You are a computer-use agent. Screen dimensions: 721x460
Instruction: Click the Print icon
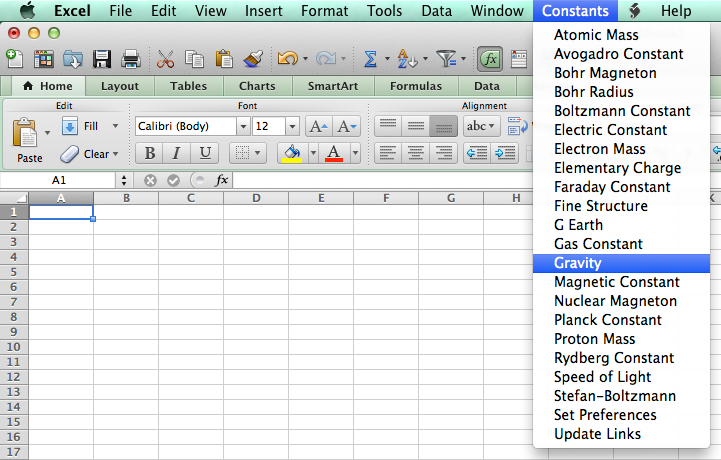pyautogui.click(x=131, y=59)
